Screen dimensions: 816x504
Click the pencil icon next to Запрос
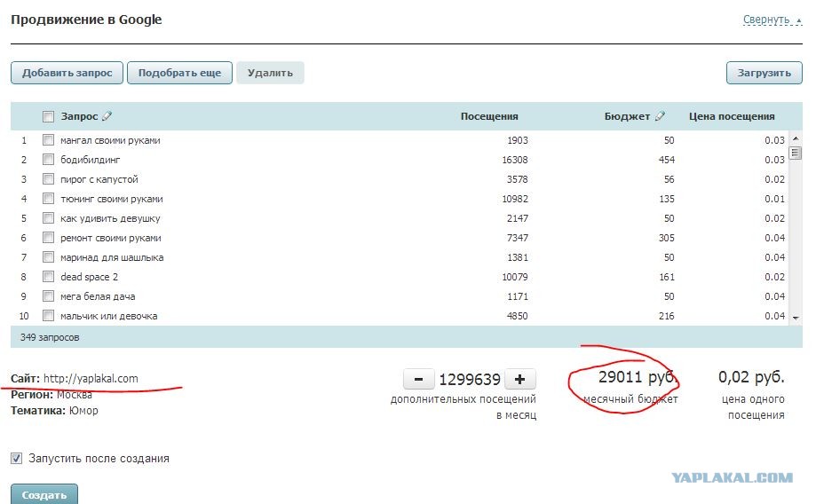107,116
